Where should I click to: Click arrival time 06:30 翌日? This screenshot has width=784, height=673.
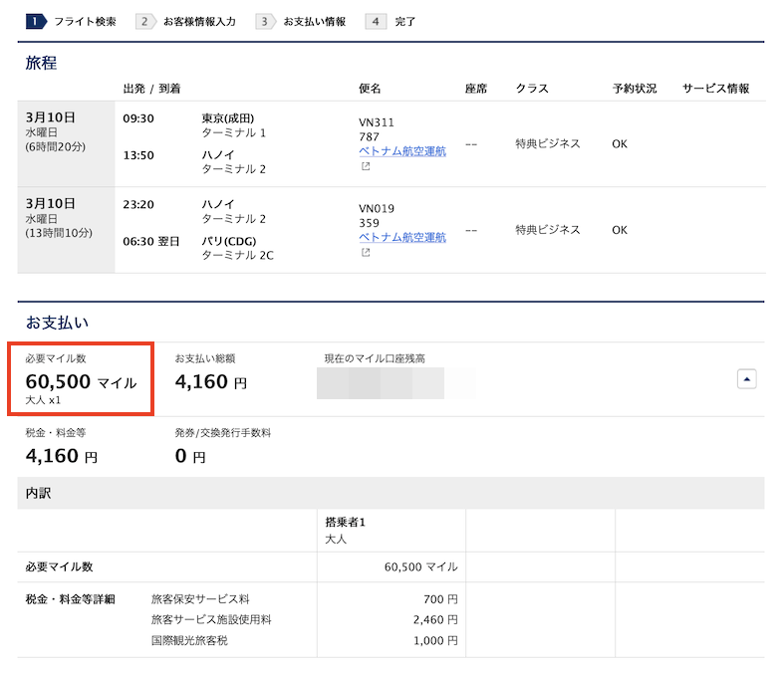tap(151, 241)
